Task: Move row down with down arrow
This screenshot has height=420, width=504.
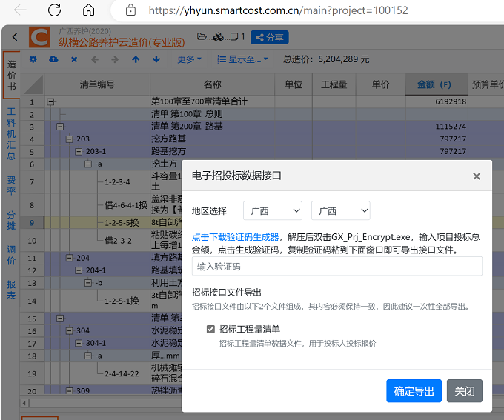Action: coord(156,59)
